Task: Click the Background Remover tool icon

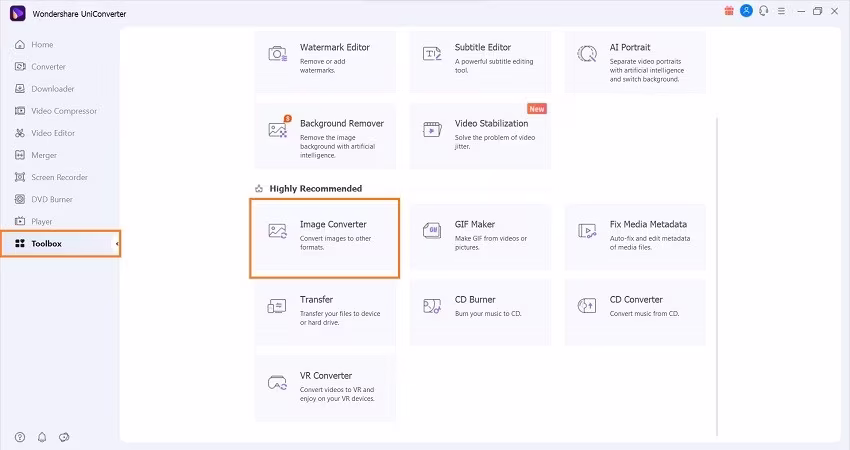Action: [x=278, y=129]
